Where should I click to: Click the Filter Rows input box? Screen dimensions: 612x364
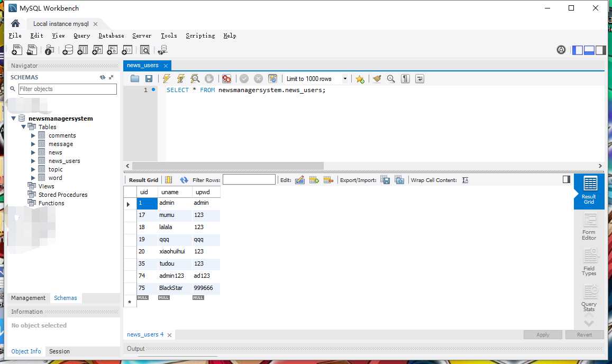pyautogui.click(x=249, y=180)
